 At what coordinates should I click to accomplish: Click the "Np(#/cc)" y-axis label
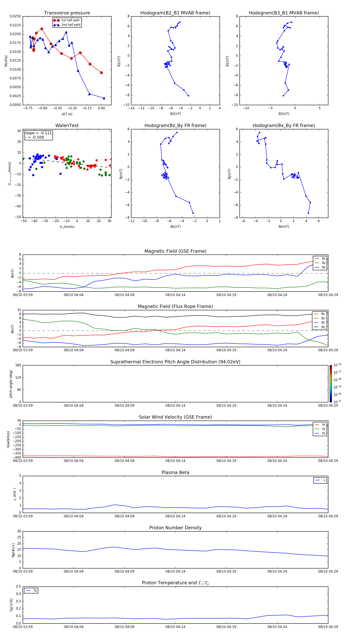(x=13, y=550)
